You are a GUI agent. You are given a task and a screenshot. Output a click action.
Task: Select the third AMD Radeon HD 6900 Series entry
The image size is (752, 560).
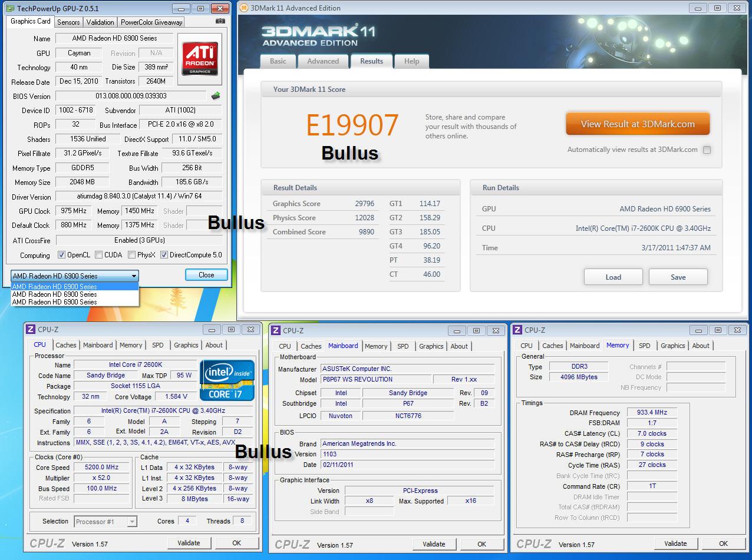75,301
